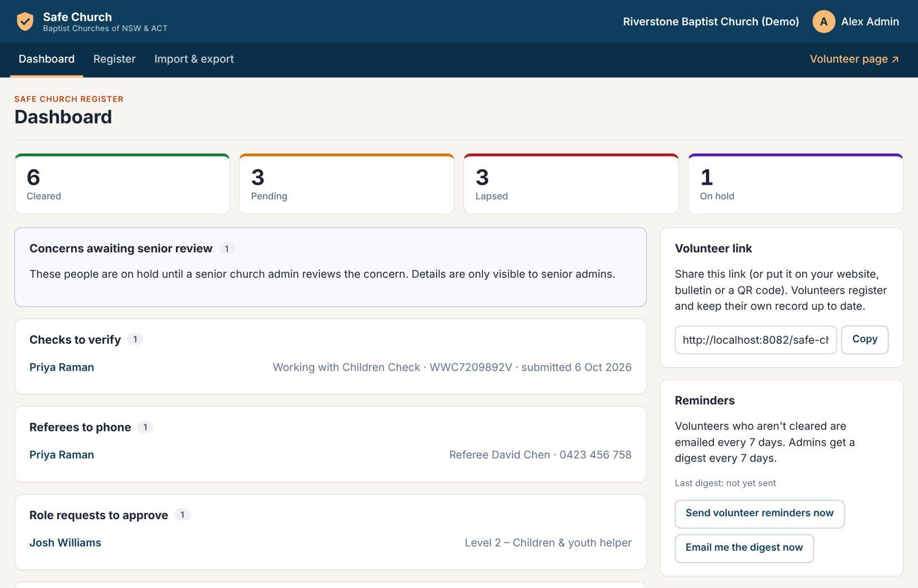Go to Import & export tab

(194, 59)
